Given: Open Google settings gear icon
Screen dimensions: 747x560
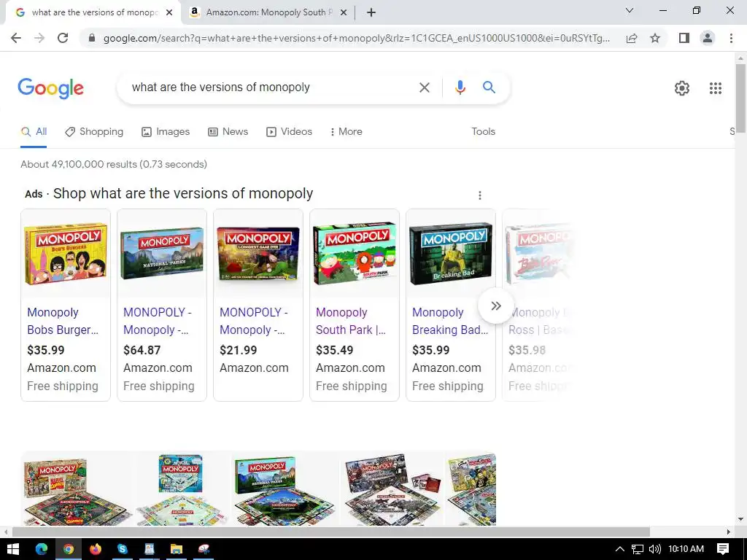Looking at the screenshot, I should click(682, 88).
